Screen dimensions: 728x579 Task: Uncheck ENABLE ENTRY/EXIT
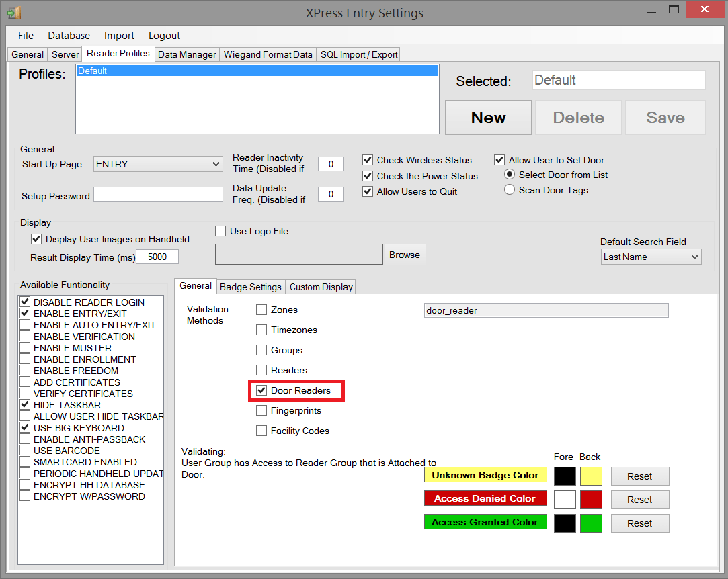coord(25,314)
